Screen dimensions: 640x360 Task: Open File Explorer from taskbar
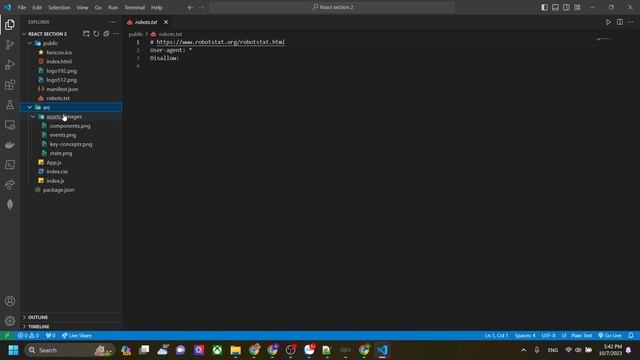click(x=236, y=350)
